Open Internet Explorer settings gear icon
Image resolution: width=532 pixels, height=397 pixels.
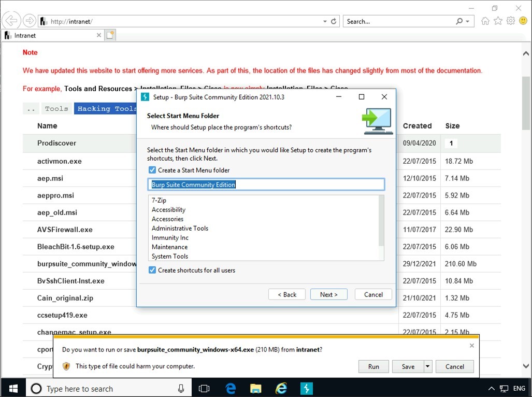[x=510, y=21]
